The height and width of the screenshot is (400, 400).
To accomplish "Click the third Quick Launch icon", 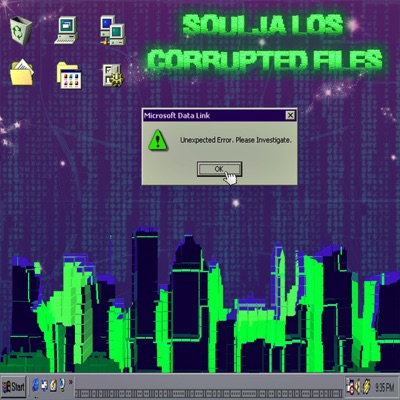I will [x=53, y=386].
